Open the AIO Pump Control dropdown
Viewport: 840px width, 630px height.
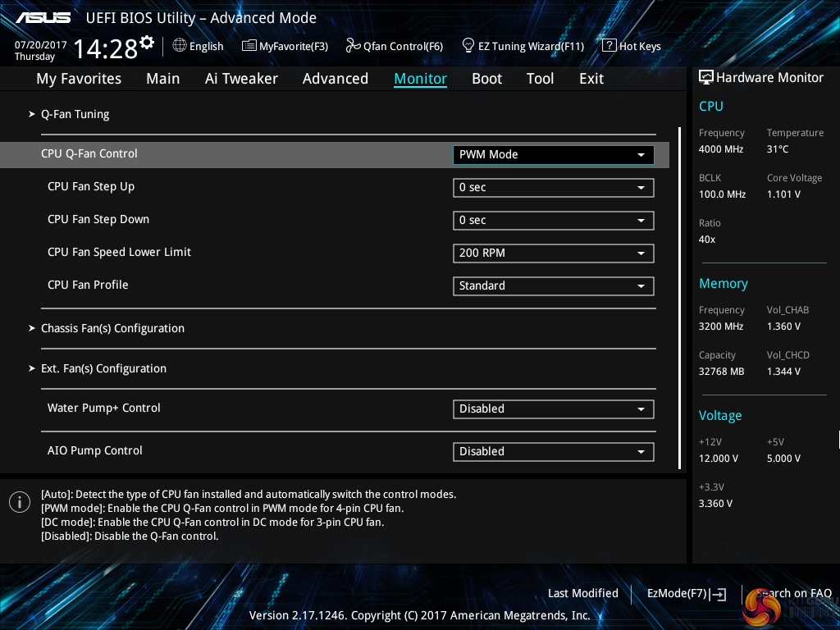554,452
